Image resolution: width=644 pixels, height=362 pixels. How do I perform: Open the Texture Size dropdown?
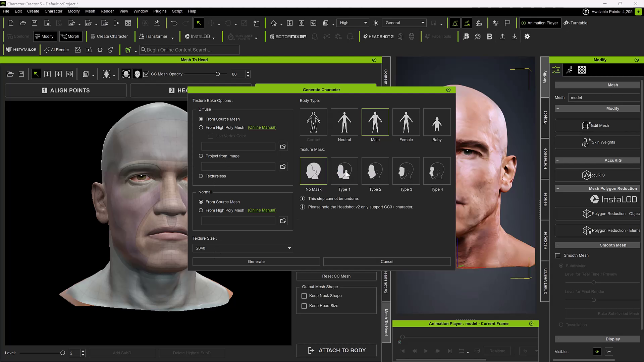243,248
